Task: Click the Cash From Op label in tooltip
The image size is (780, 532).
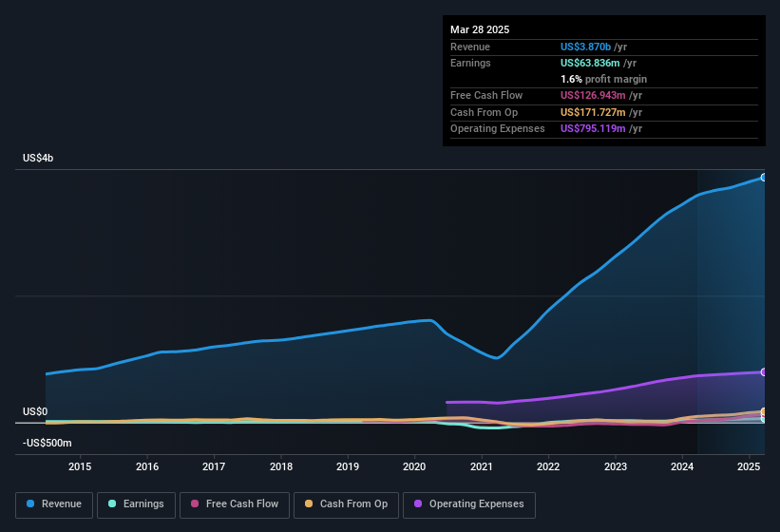Action: click(x=484, y=112)
